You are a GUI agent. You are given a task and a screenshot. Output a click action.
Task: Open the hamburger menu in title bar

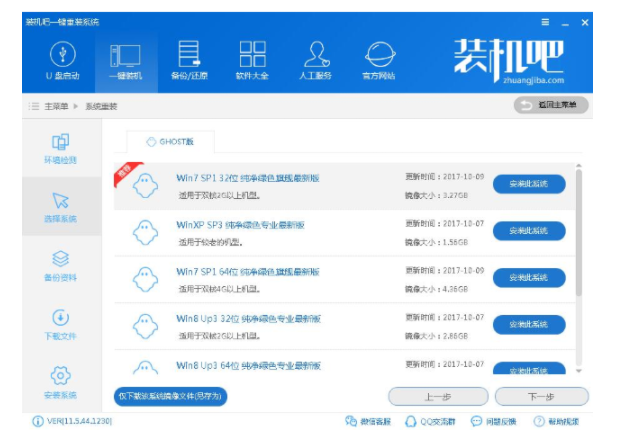coord(545,22)
